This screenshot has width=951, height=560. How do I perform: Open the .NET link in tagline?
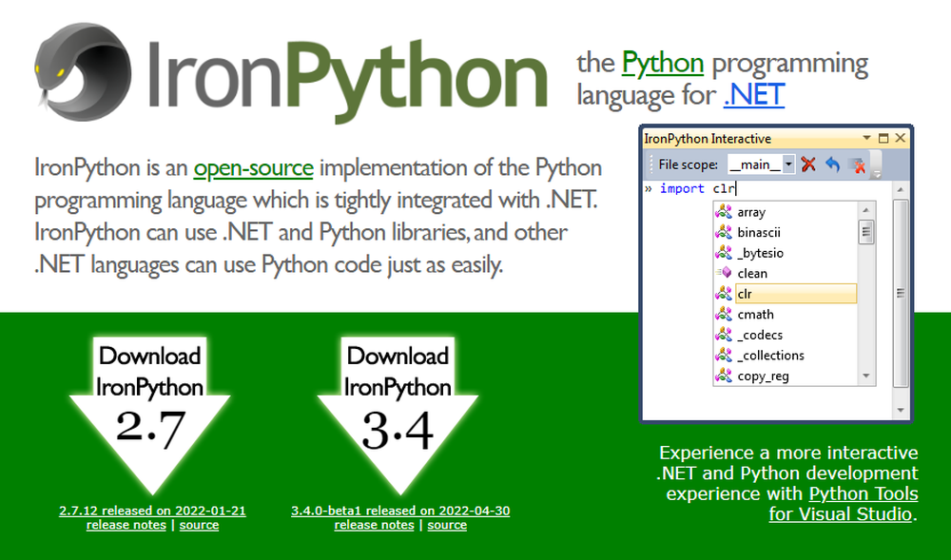coord(754,95)
